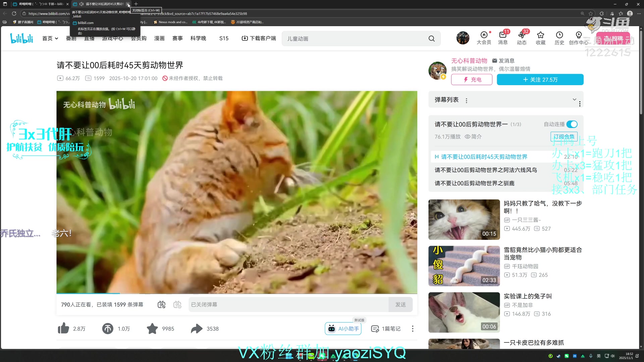Favorite the video with the star icon
644x362 pixels.
pyautogui.click(x=152, y=328)
